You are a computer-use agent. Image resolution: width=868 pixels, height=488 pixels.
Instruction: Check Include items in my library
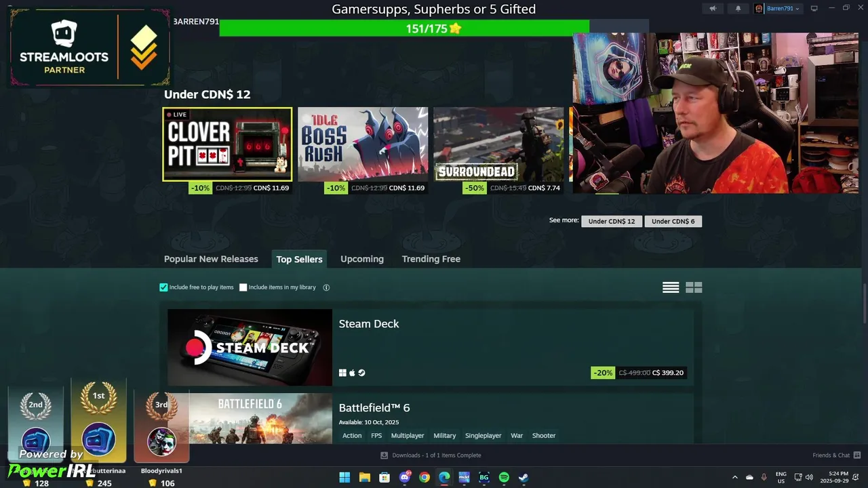click(x=243, y=287)
